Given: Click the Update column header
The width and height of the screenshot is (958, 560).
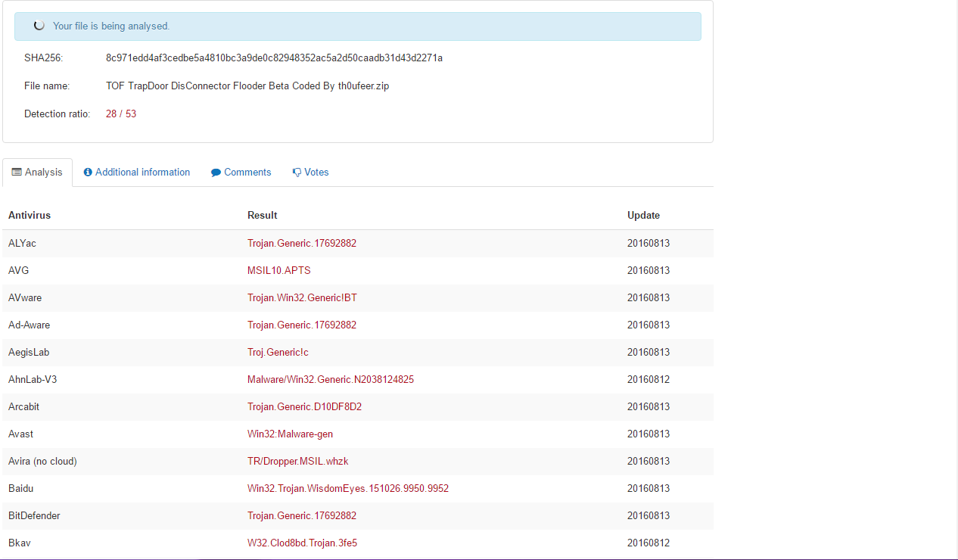Looking at the screenshot, I should pyautogui.click(x=643, y=216).
